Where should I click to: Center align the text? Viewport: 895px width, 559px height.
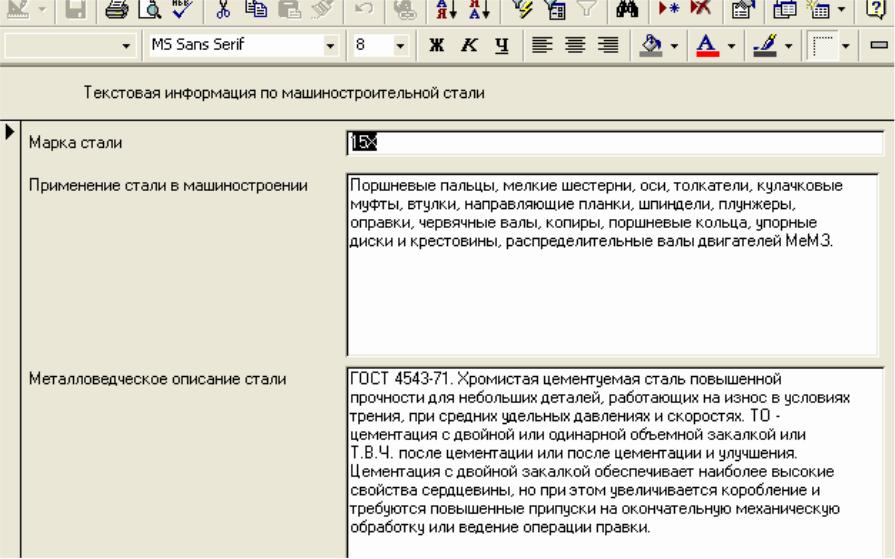tap(575, 45)
